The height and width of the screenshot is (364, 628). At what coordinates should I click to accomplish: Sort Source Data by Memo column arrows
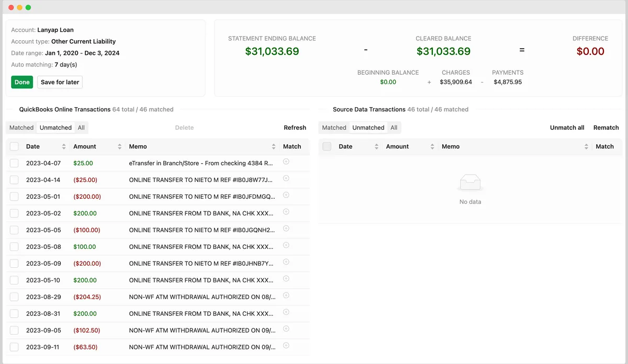tap(586, 146)
